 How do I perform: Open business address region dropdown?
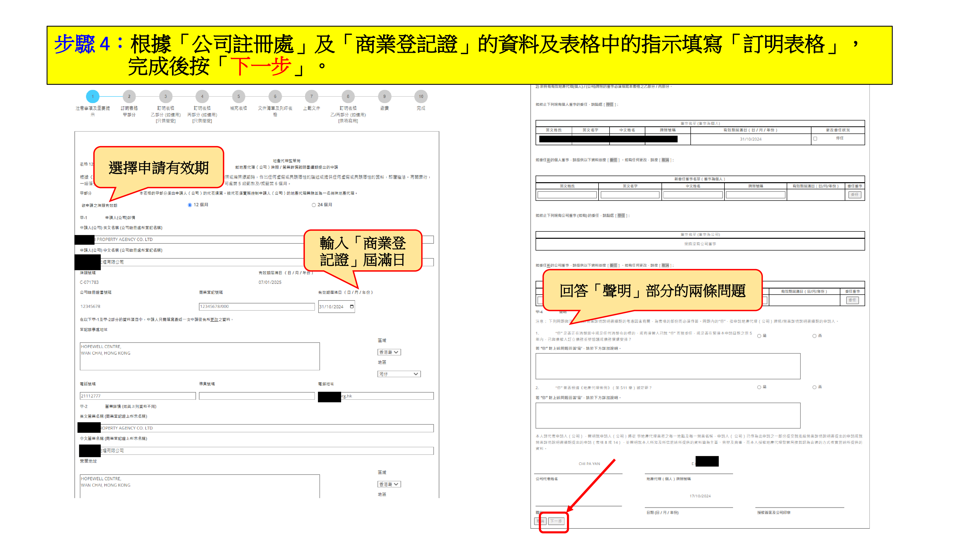(x=389, y=484)
